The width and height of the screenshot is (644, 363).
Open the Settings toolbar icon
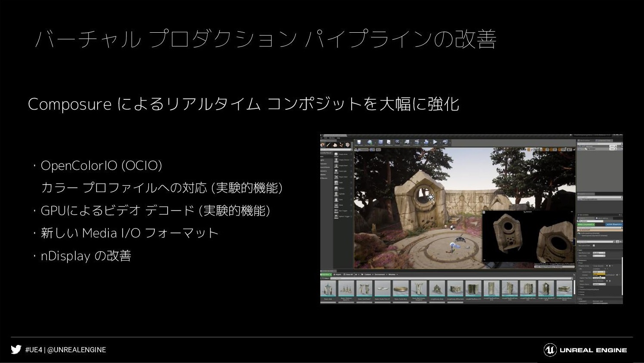397,143
